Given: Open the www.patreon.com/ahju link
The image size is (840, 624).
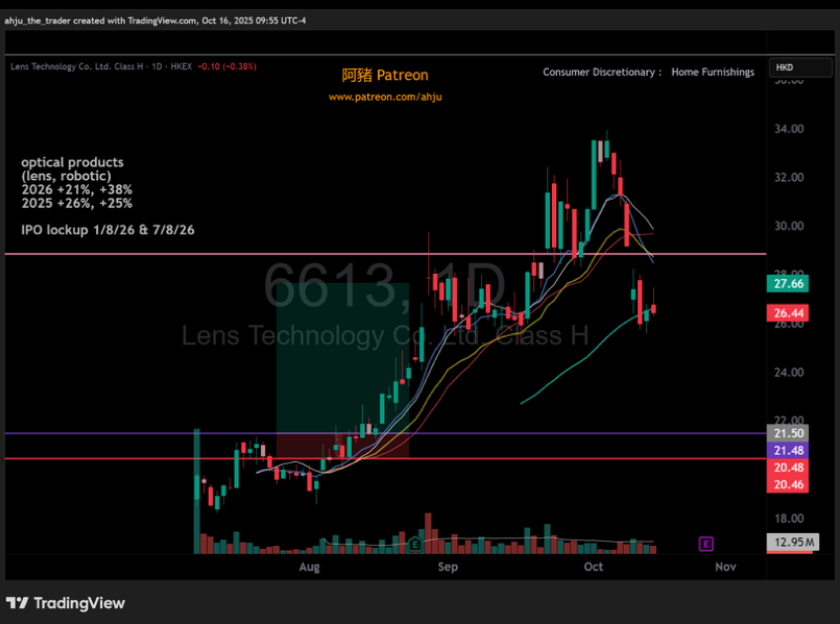Looking at the screenshot, I should coord(385,97).
